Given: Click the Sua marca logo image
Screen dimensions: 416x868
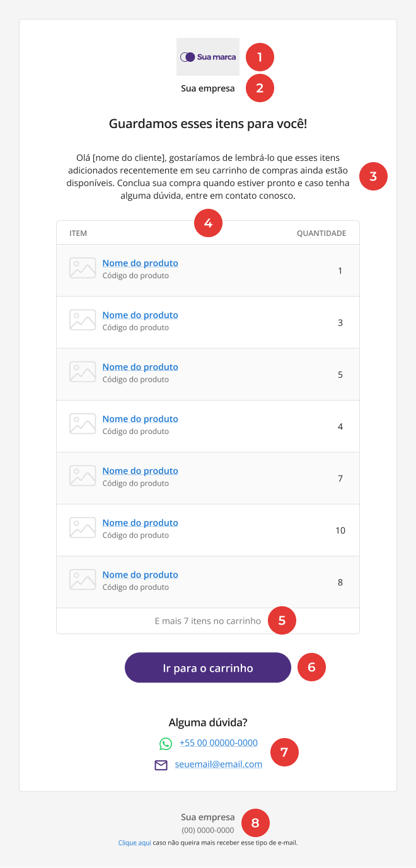Looking at the screenshot, I should point(208,57).
